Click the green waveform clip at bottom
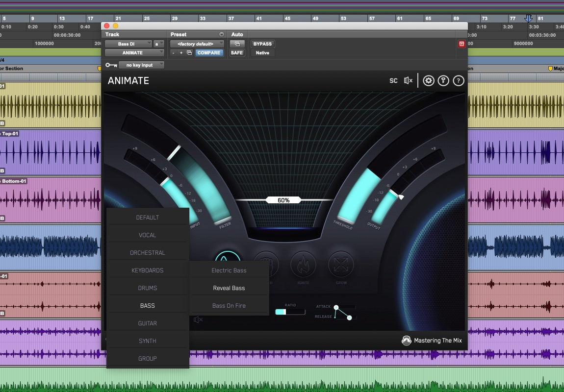The width and height of the screenshot is (564, 392). [x=282, y=379]
